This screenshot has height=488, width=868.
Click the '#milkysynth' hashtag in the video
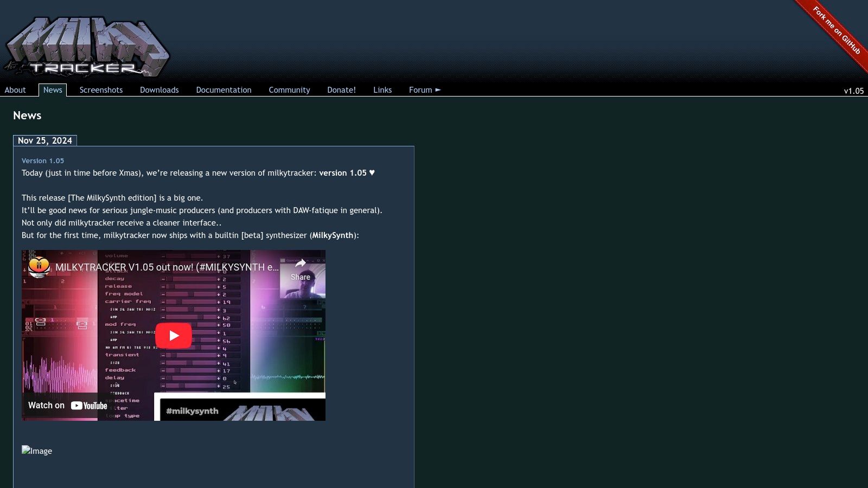tap(192, 411)
